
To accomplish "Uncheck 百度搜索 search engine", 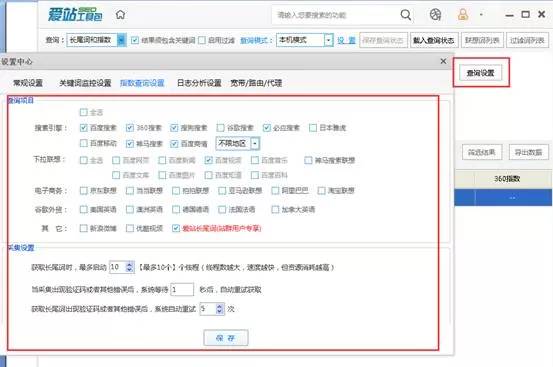I will click(x=84, y=128).
